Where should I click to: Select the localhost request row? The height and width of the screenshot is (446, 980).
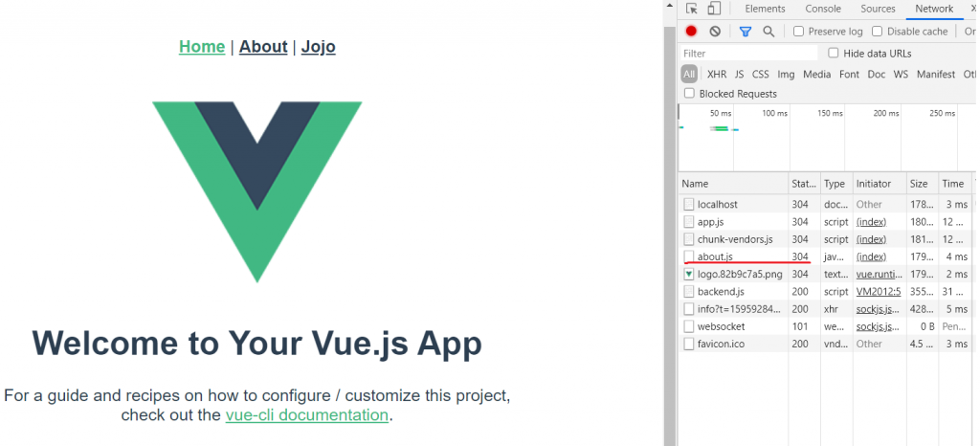(826, 204)
